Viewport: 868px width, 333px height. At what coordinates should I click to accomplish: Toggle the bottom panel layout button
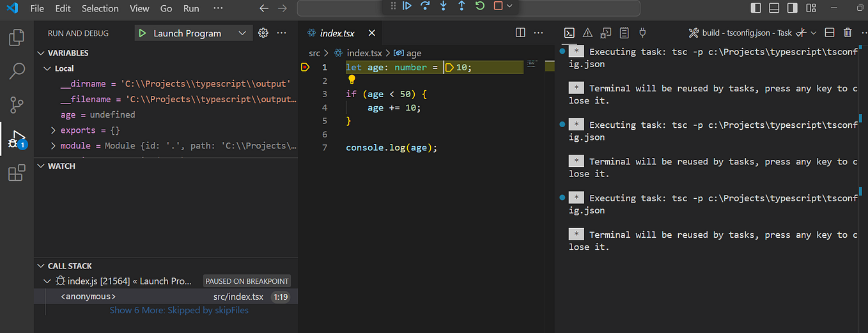(774, 8)
